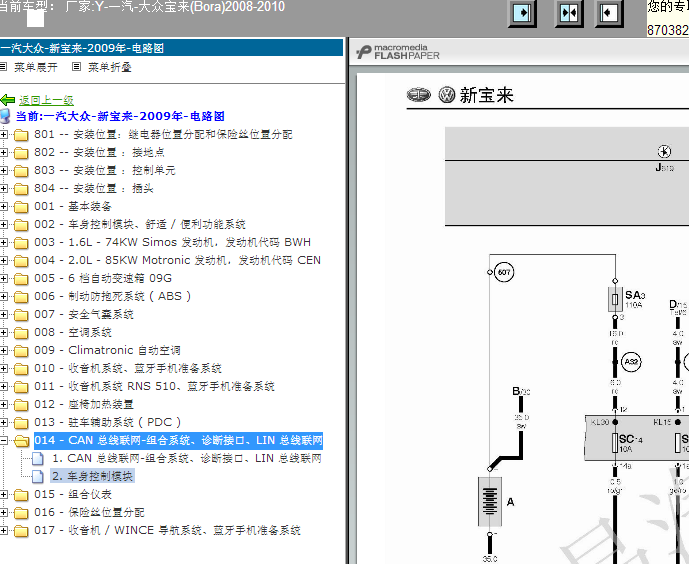Image resolution: width=689 pixels, height=564 pixels.
Task: Click folder icon of 017 WINCE row
Action: 21,531
